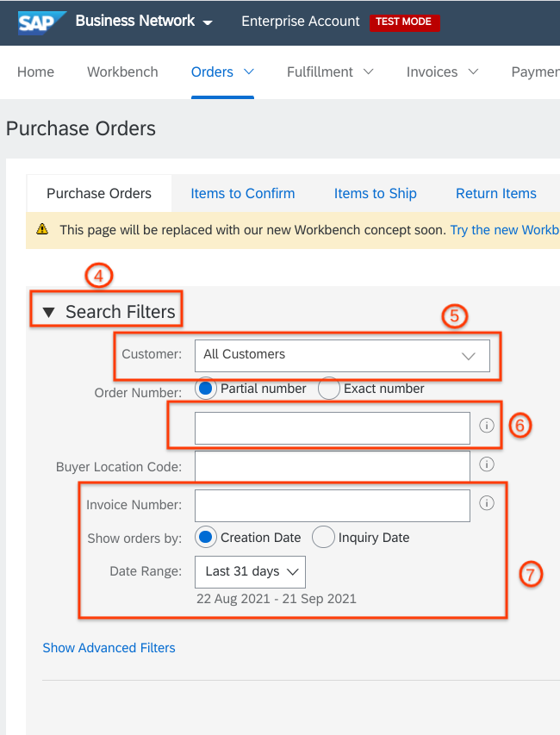Click the Buyer Location Code info icon
Viewport: 560px width, 735px height.
pyautogui.click(x=487, y=464)
